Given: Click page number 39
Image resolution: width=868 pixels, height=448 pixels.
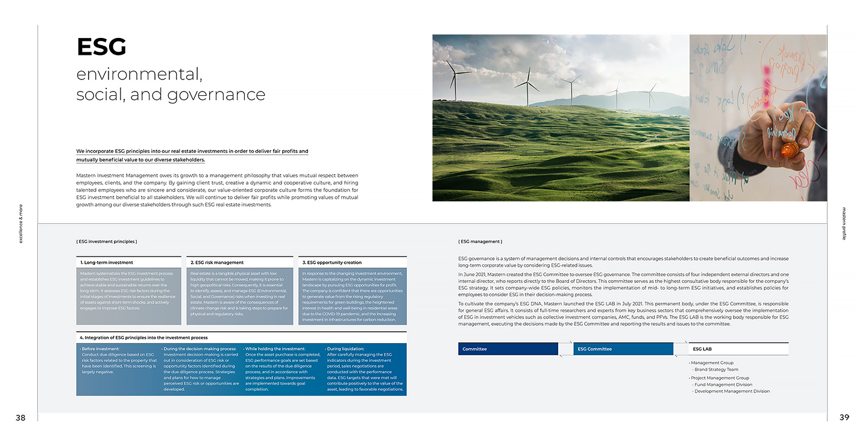Looking at the screenshot, I should coord(844,417).
